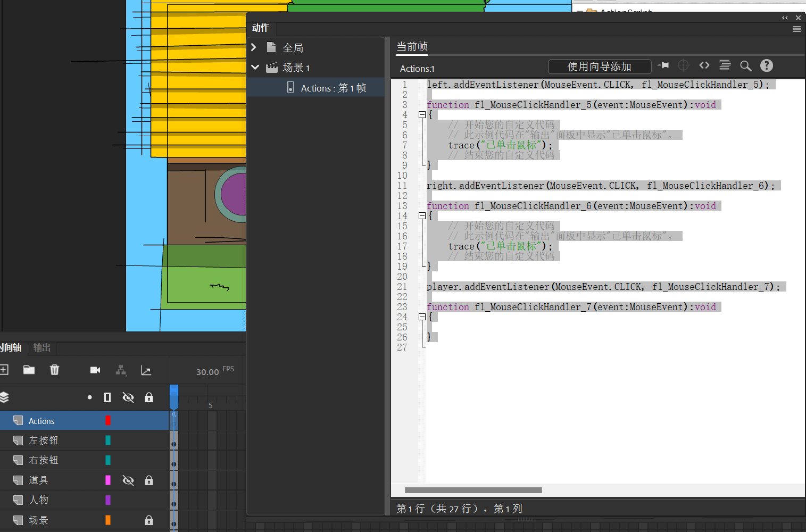Image resolution: width=806 pixels, height=532 pixels.
Task: Click line 1 left.addEventListener code
Action: coord(598,85)
